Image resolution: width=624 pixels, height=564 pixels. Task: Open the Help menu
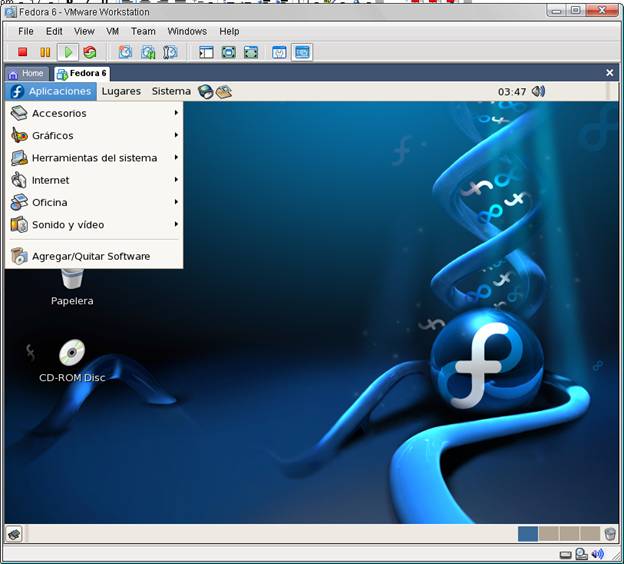pyautogui.click(x=229, y=31)
